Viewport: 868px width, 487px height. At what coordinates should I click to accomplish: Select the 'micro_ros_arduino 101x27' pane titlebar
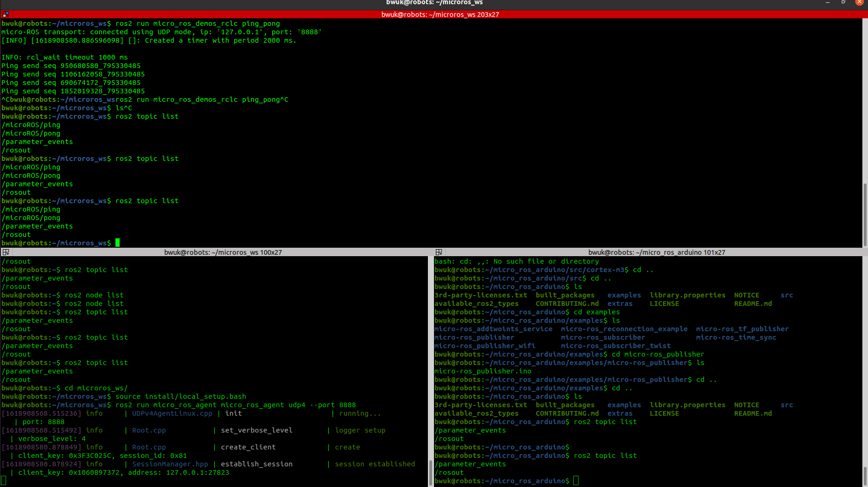tap(658, 252)
